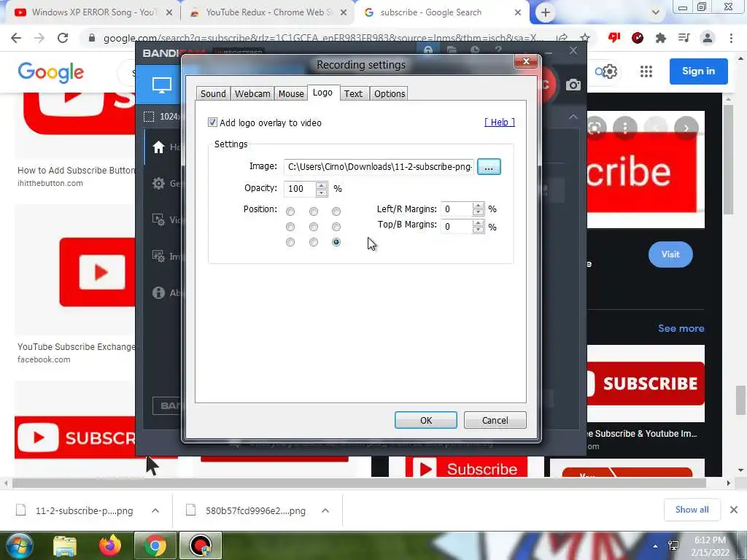Select bottom-center logo position
Screen dimensions: 747x560
pyautogui.click(x=314, y=242)
